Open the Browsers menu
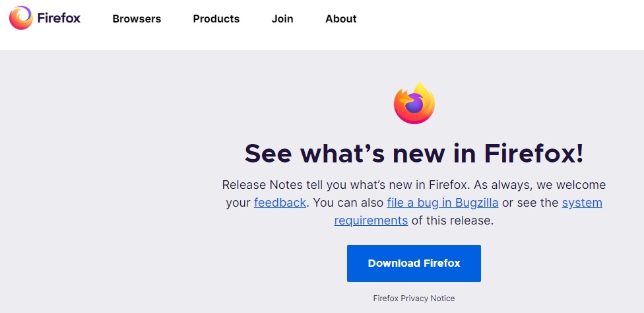Screen dimensions: 644x313 137,19
